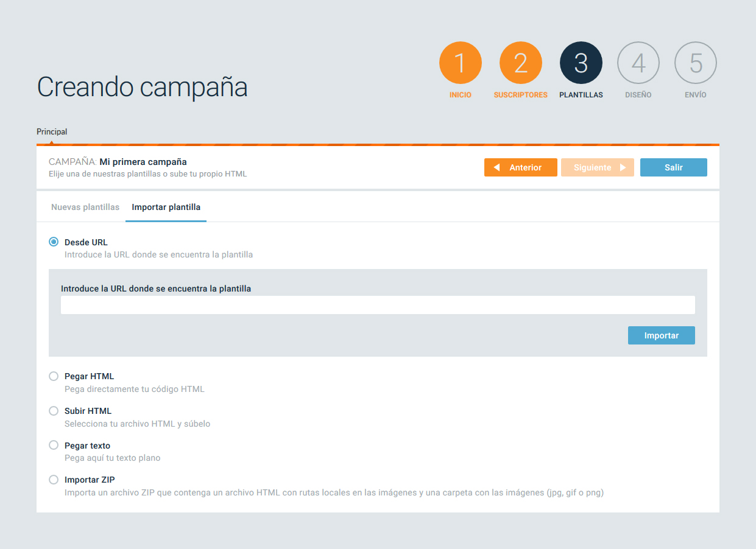
Task: Click the Mi primera campaña name
Action: click(x=143, y=162)
